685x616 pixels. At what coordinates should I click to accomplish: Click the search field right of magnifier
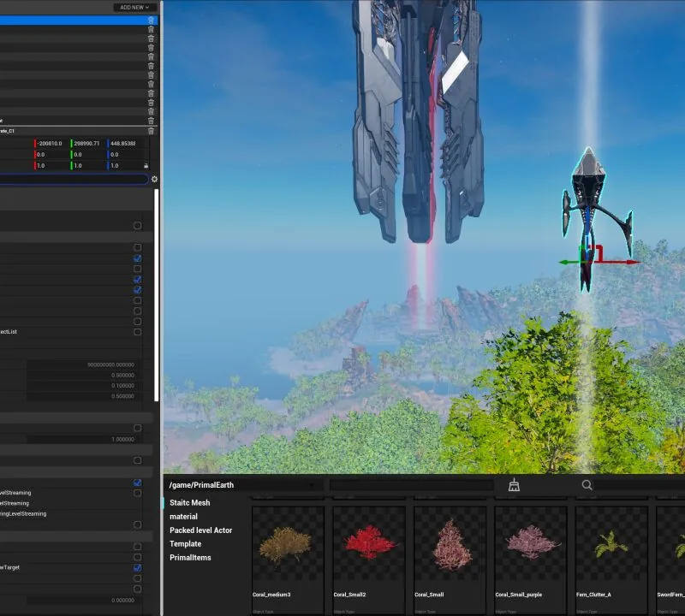tap(640, 485)
